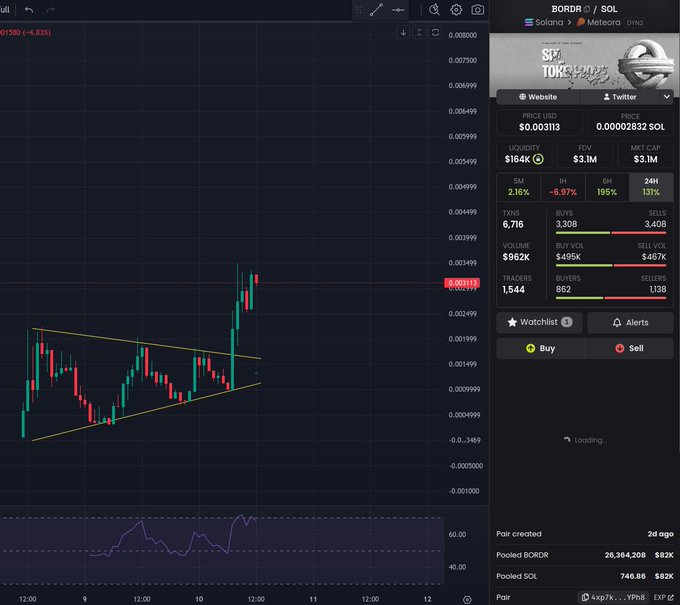Click the Meteora DEX logo
The image size is (680, 605).
581,22
